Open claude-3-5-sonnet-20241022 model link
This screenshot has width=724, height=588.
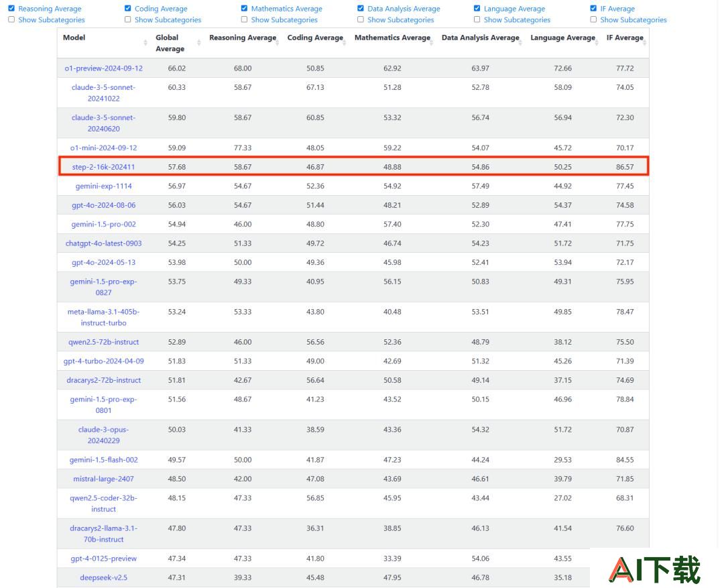pos(103,93)
